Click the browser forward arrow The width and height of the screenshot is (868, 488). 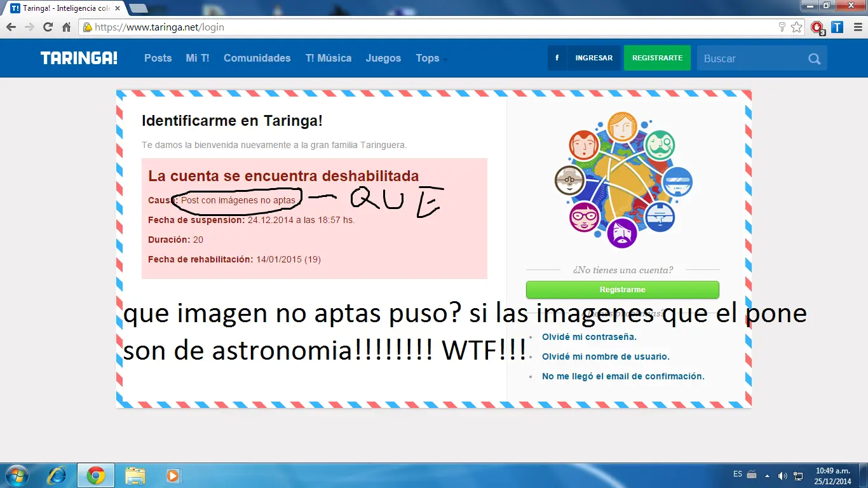point(29,27)
